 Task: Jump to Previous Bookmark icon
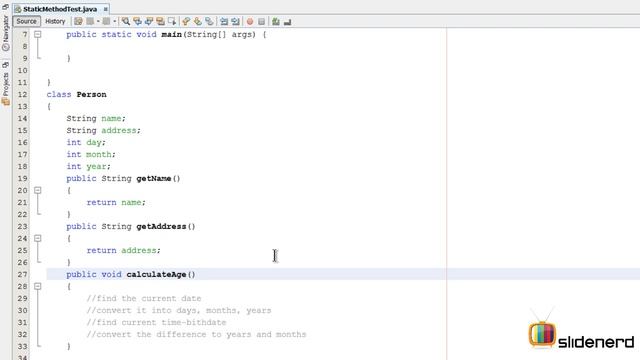(186, 21)
